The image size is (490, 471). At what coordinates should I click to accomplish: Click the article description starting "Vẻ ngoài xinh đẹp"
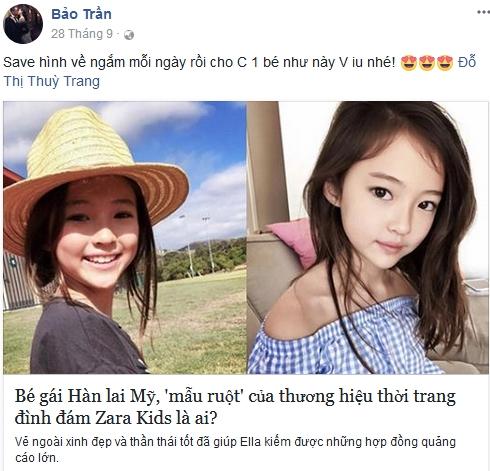click(x=235, y=449)
